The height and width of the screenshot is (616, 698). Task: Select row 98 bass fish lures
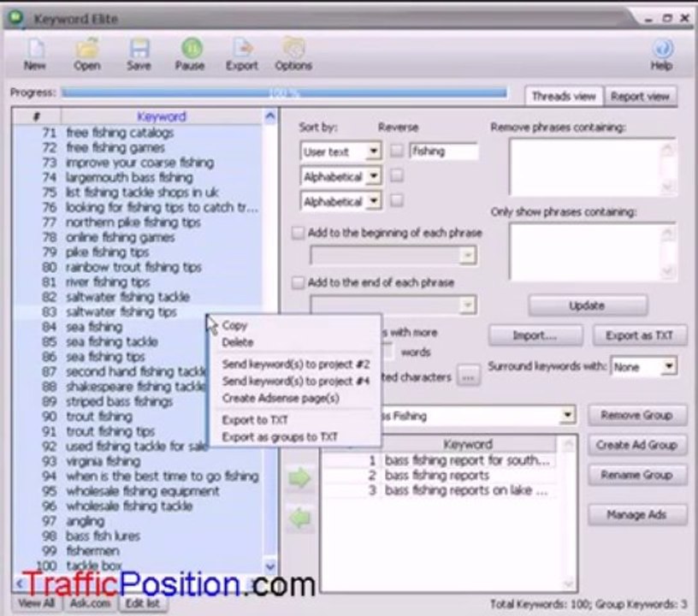point(138,536)
